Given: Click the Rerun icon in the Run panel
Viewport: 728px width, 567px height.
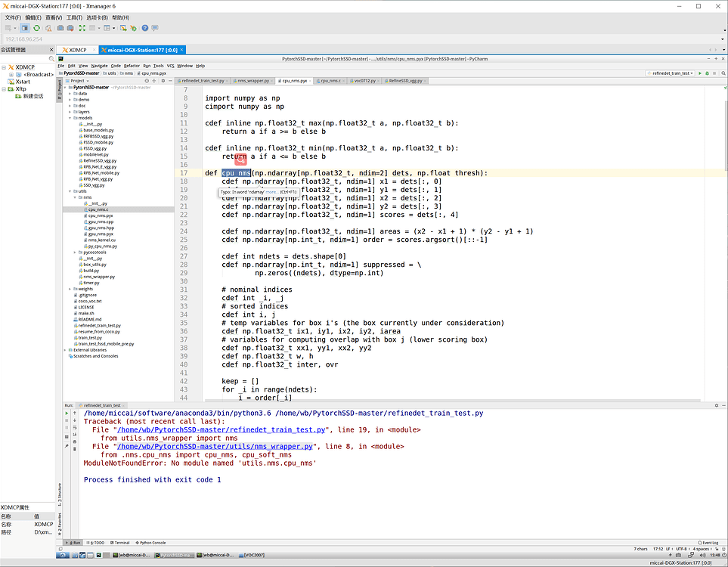Looking at the screenshot, I should (x=67, y=413).
